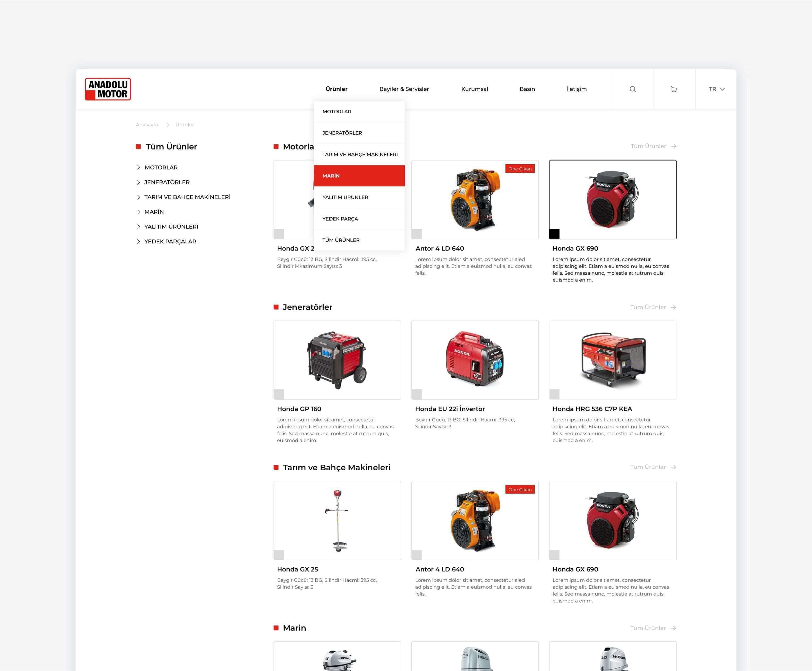Expand the sidebar MARİN chevron

(x=138, y=212)
